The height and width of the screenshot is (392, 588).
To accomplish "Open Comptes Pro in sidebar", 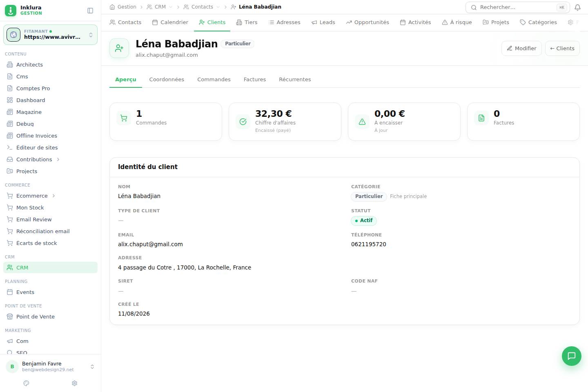I will [x=51, y=88].
